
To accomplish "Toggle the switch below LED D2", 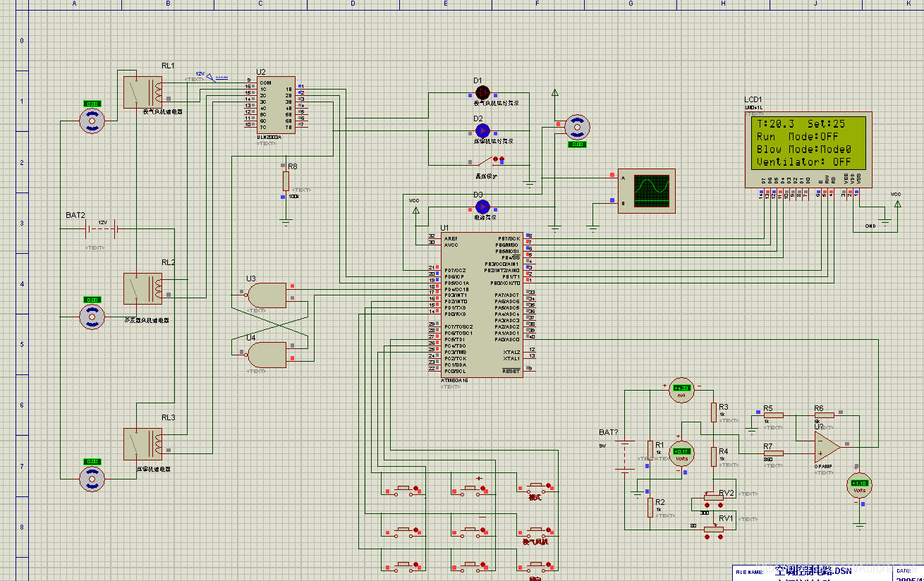I will (x=498, y=161).
